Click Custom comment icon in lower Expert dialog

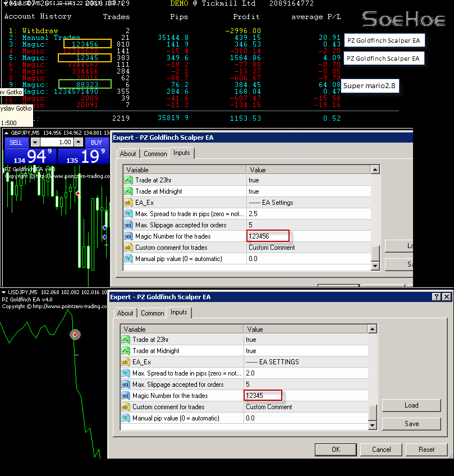click(x=126, y=407)
